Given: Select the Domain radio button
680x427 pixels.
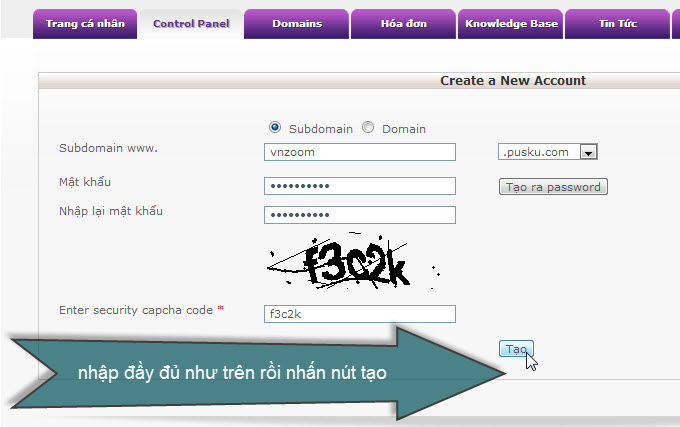Looking at the screenshot, I should tap(368, 127).
